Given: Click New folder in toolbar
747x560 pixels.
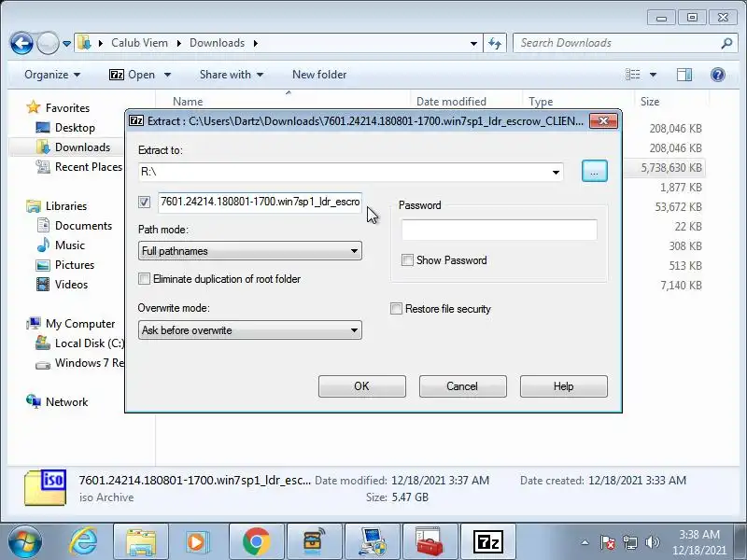Looking at the screenshot, I should coord(319,75).
